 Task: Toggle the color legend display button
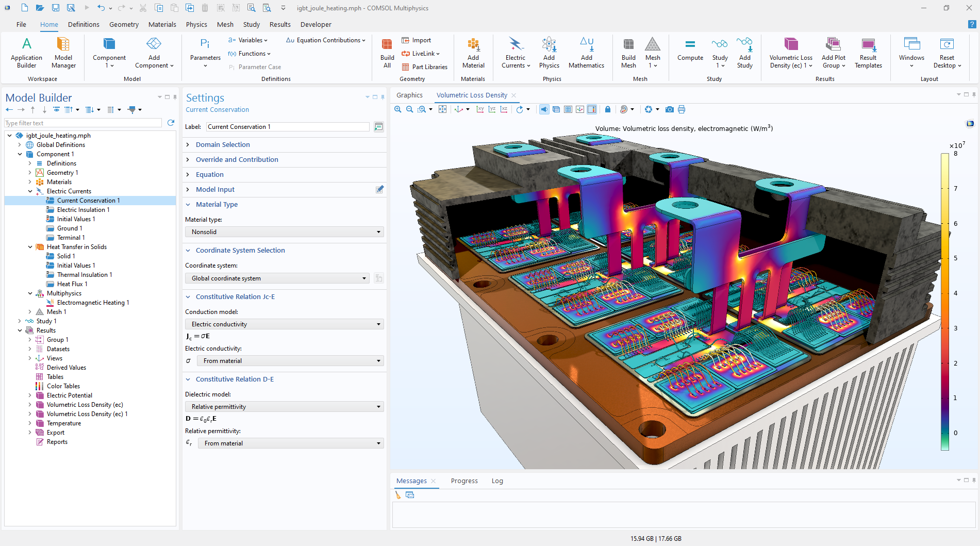point(592,109)
